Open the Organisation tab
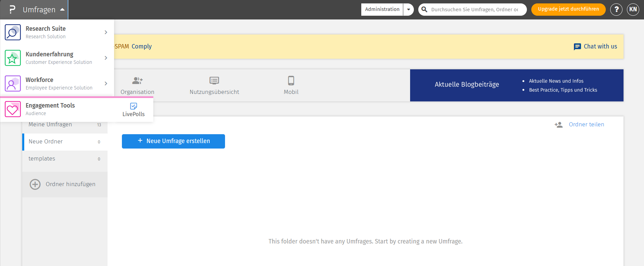The width and height of the screenshot is (644, 266). [x=137, y=85]
